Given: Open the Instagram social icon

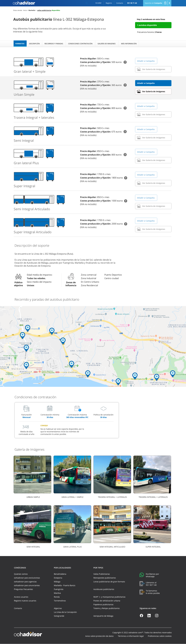Looking at the screenshot, I should (x=157, y=616).
